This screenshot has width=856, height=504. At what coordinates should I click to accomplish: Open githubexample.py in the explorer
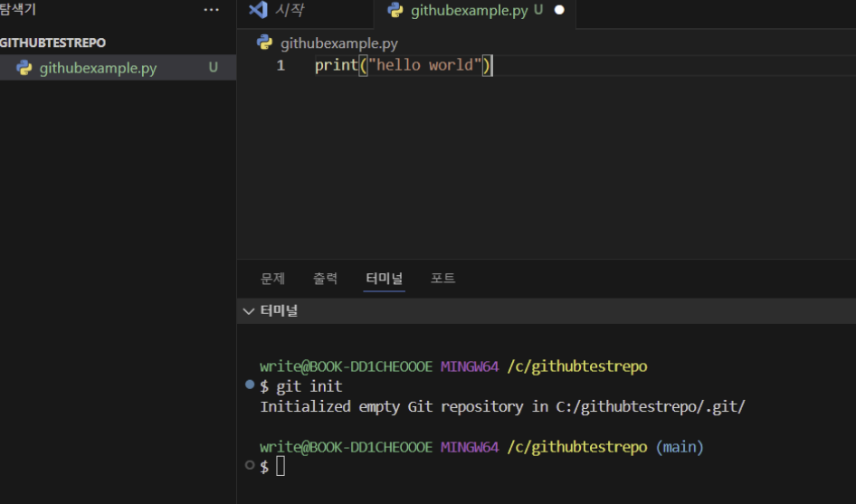click(118, 68)
